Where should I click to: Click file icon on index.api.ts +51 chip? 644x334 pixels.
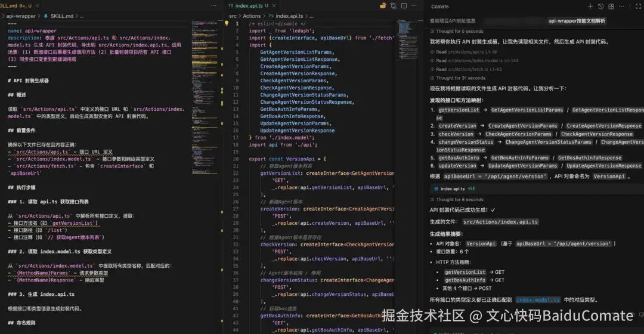pos(436,189)
